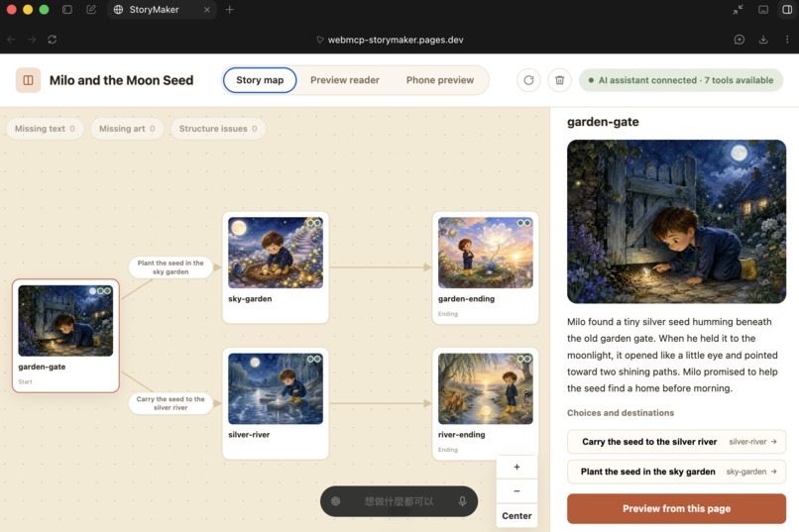799x532 pixels.
Task: Click the large garden-gate illustration in the detail panel
Action: click(x=676, y=222)
